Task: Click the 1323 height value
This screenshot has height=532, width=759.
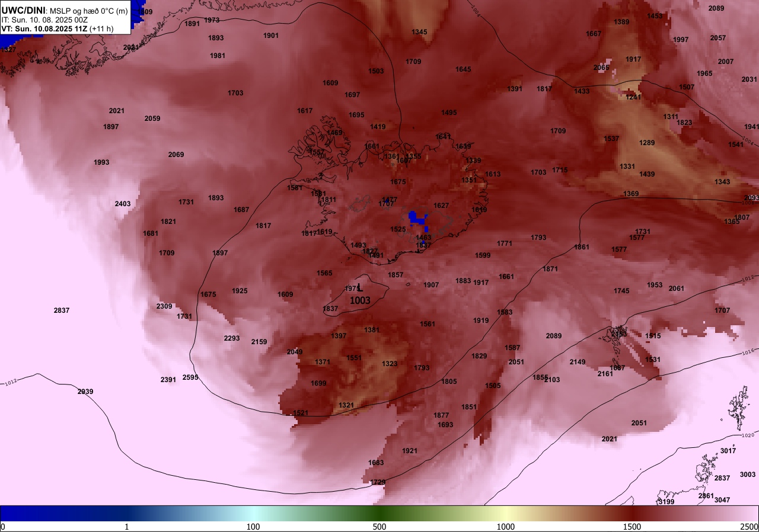Action: [390, 364]
